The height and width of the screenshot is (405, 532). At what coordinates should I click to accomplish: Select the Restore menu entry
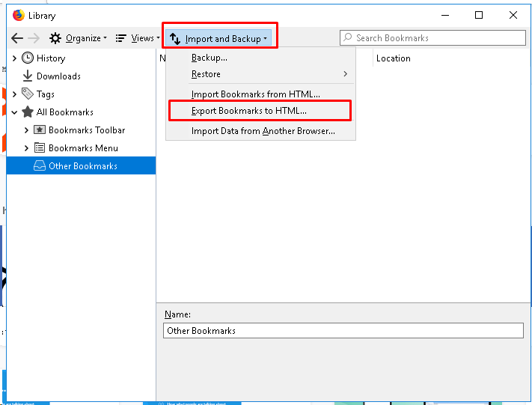click(x=260, y=74)
